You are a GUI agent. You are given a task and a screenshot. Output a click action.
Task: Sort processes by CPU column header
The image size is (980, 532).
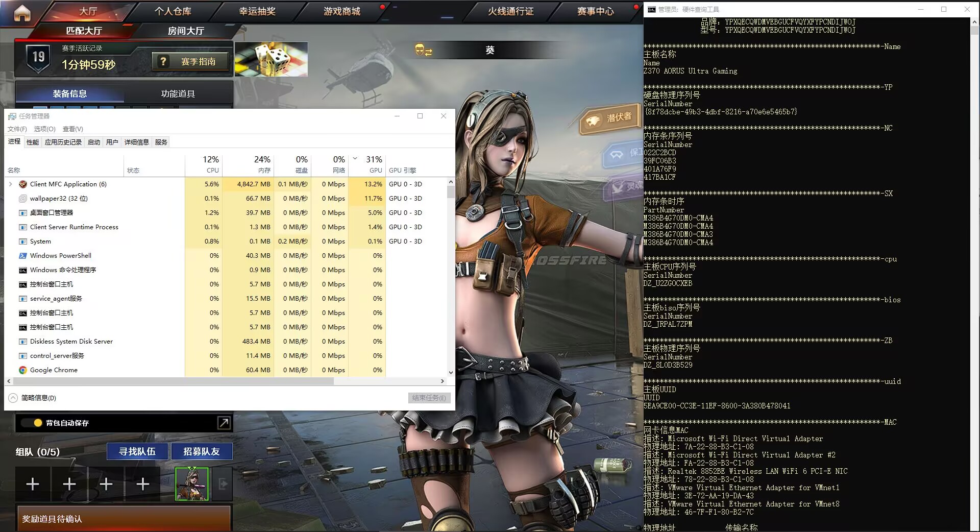[204, 164]
